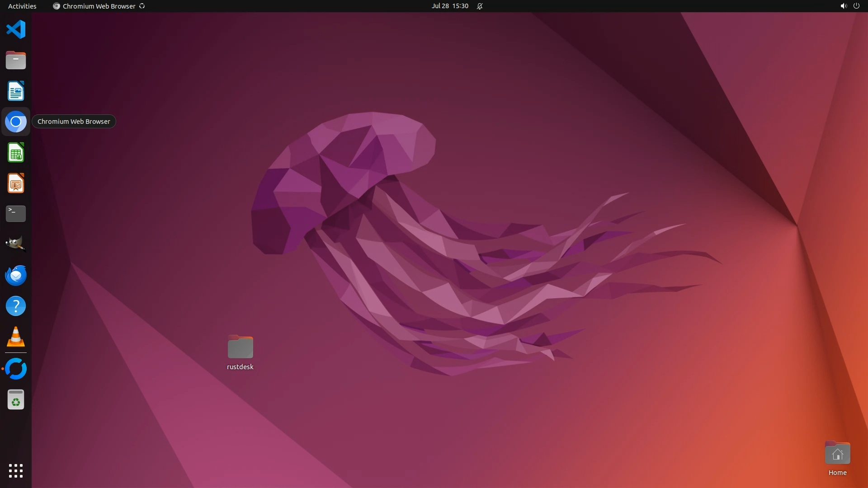Show Applications grid button
This screenshot has width=868, height=488.
coord(16,470)
